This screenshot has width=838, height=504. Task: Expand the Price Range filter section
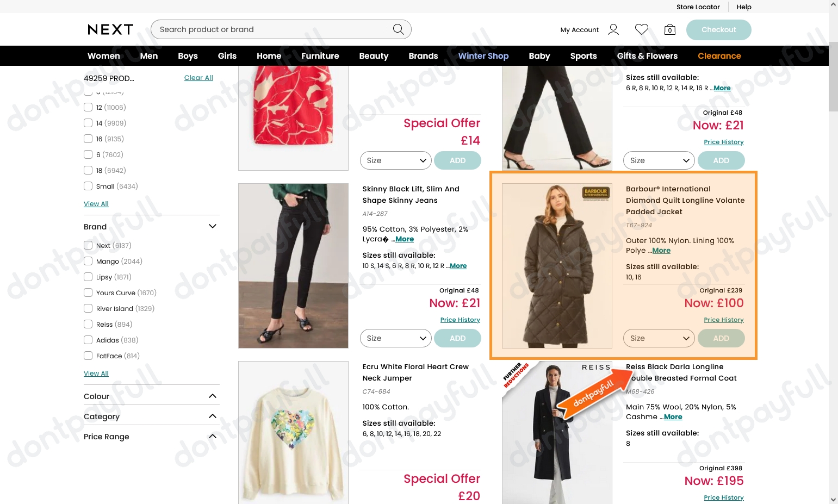[x=213, y=436]
